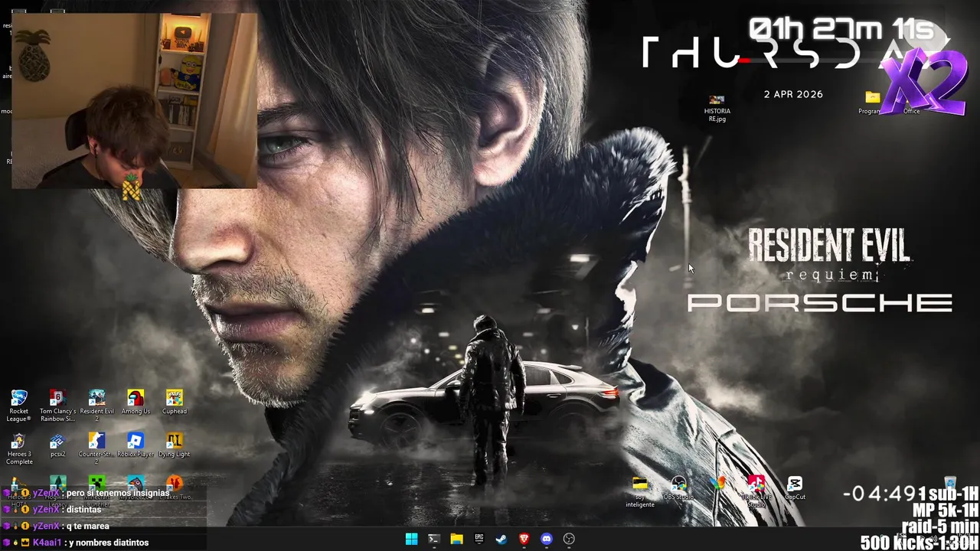The width and height of the screenshot is (980, 551).
Task: Open the 'soy inteligente' folder
Action: point(640,492)
